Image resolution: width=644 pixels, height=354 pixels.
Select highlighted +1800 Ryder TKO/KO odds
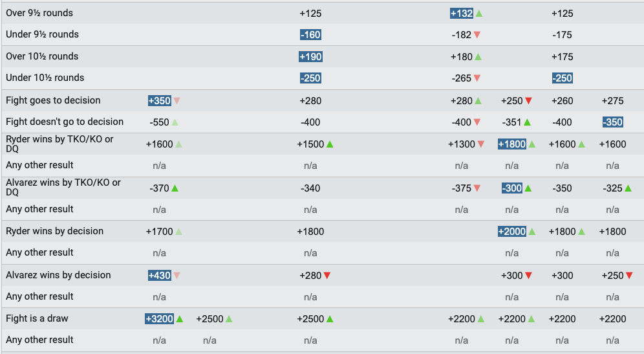(x=511, y=144)
